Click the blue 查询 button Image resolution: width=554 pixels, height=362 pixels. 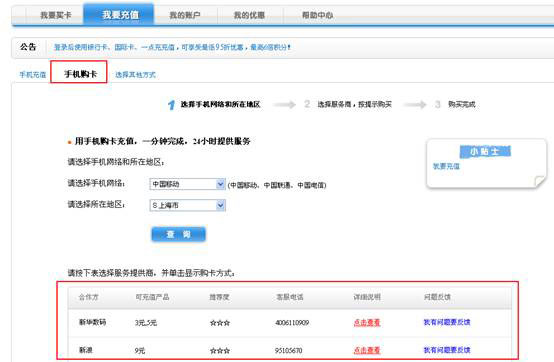(x=178, y=234)
